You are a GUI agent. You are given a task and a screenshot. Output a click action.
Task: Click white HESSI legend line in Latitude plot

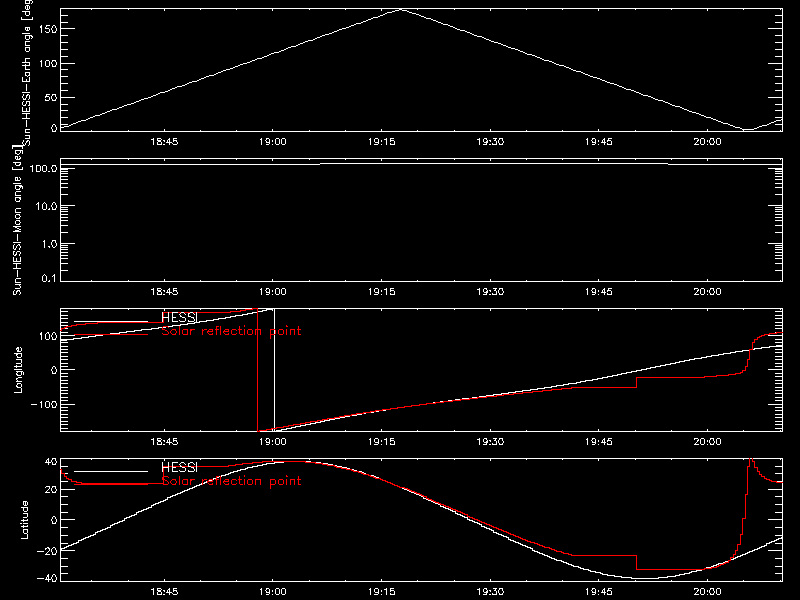click(111, 471)
